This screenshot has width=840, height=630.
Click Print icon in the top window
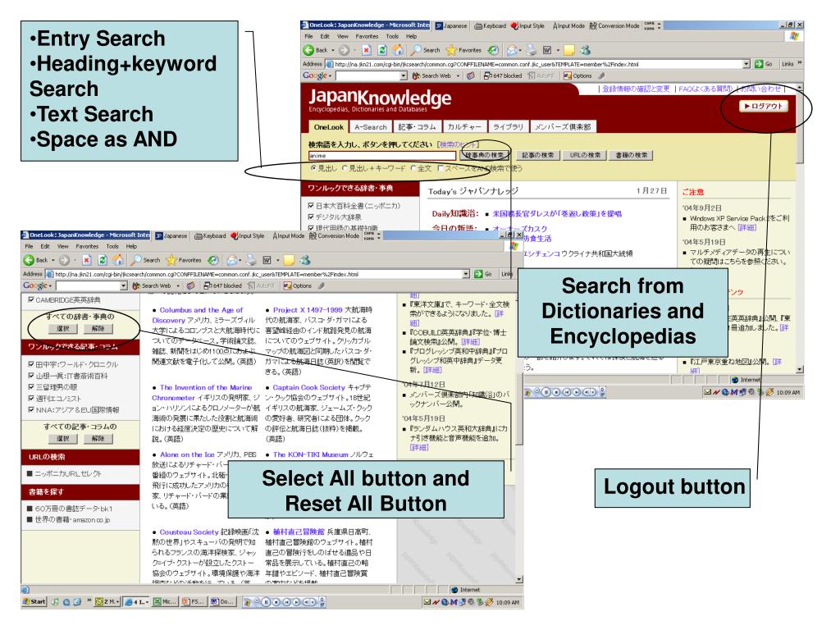coord(531,50)
